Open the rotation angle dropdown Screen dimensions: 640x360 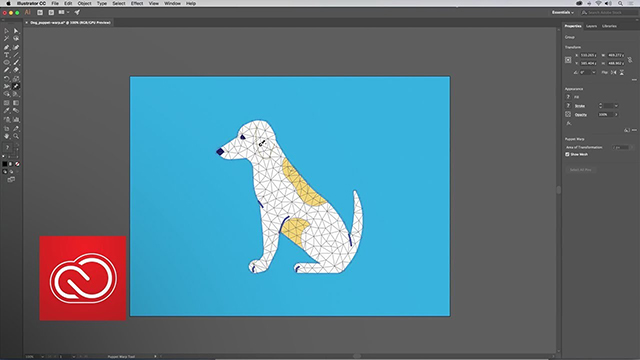(x=593, y=72)
